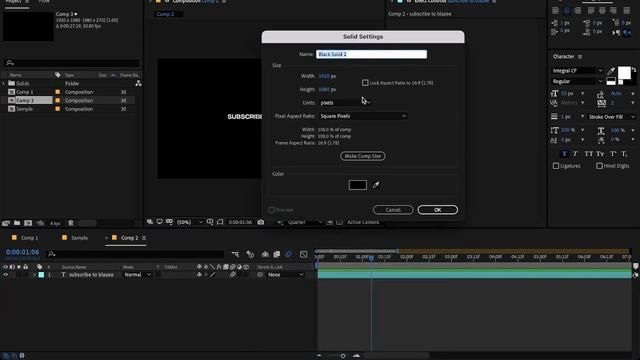Toggle frame blending icon in the timeline
The width and height of the screenshot is (640, 360).
click(277, 254)
